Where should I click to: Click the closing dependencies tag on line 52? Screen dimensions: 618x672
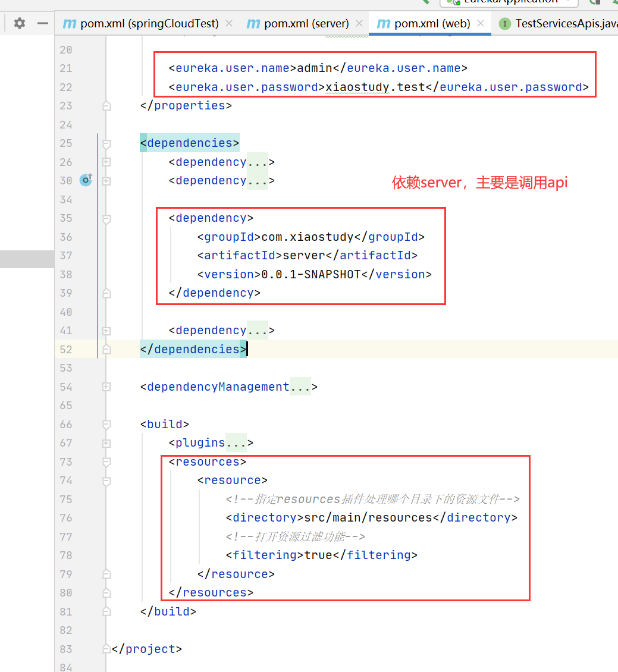(x=193, y=349)
